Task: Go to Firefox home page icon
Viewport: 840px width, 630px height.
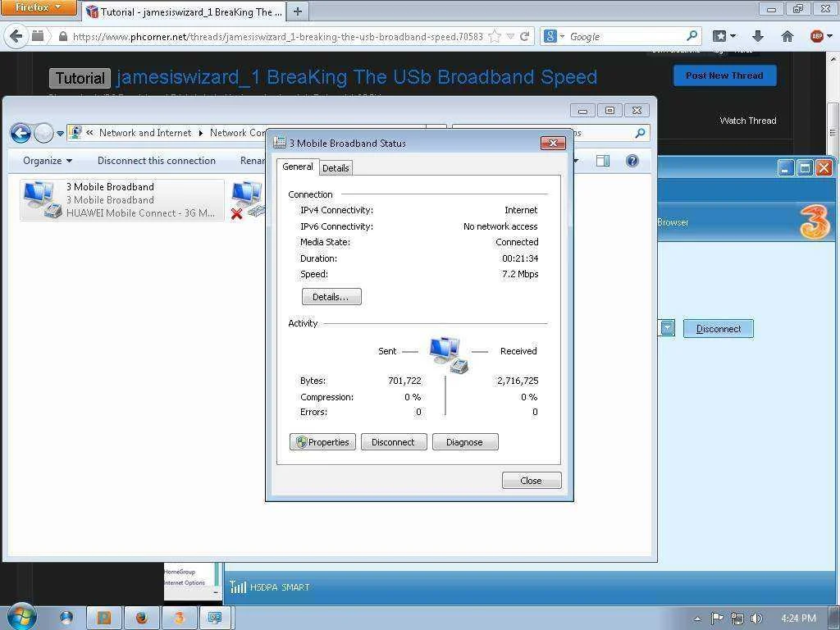Action: (x=787, y=36)
